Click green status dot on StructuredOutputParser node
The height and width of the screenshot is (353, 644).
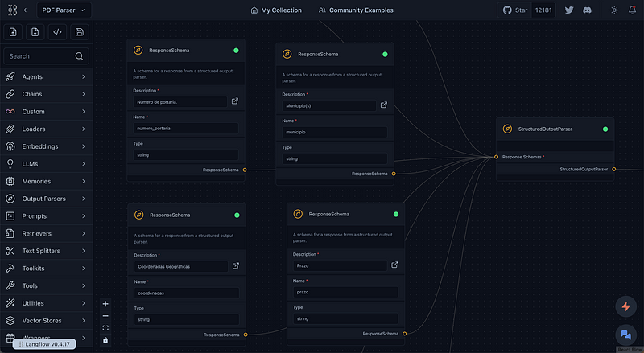605,129
